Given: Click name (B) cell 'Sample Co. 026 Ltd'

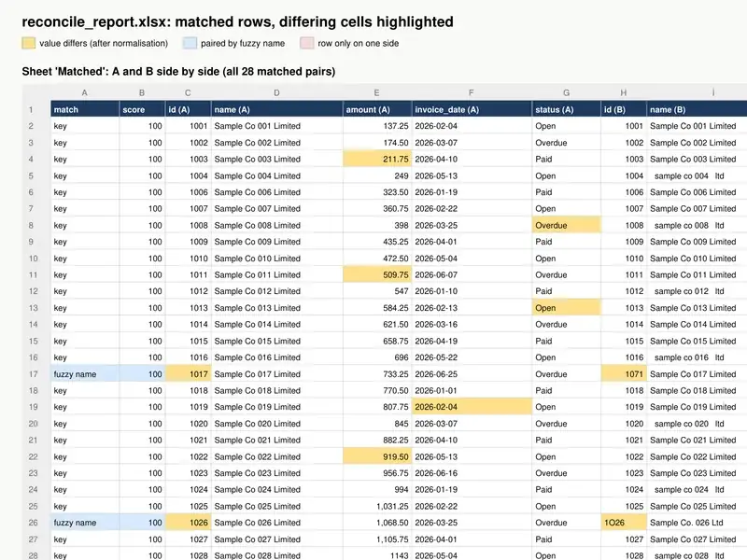Looking at the screenshot, I should coord(697,523).
